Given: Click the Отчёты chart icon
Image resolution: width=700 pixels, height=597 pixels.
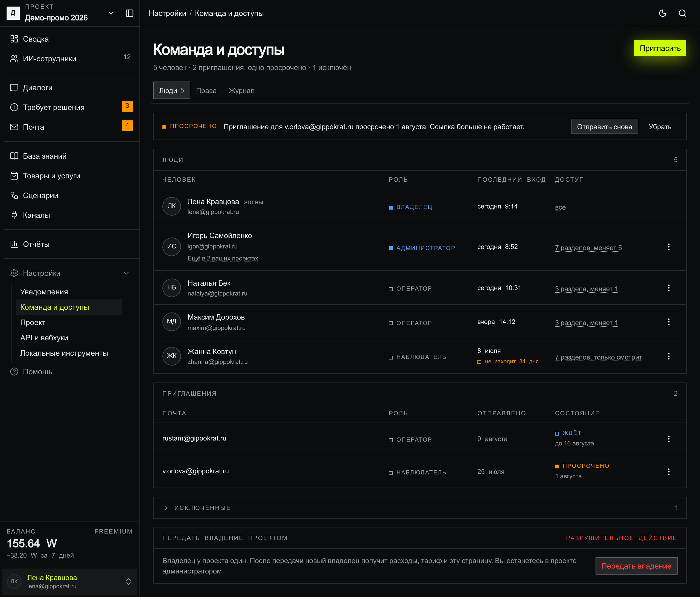Looking at the screenshot, I should click(x=14, y=244).
